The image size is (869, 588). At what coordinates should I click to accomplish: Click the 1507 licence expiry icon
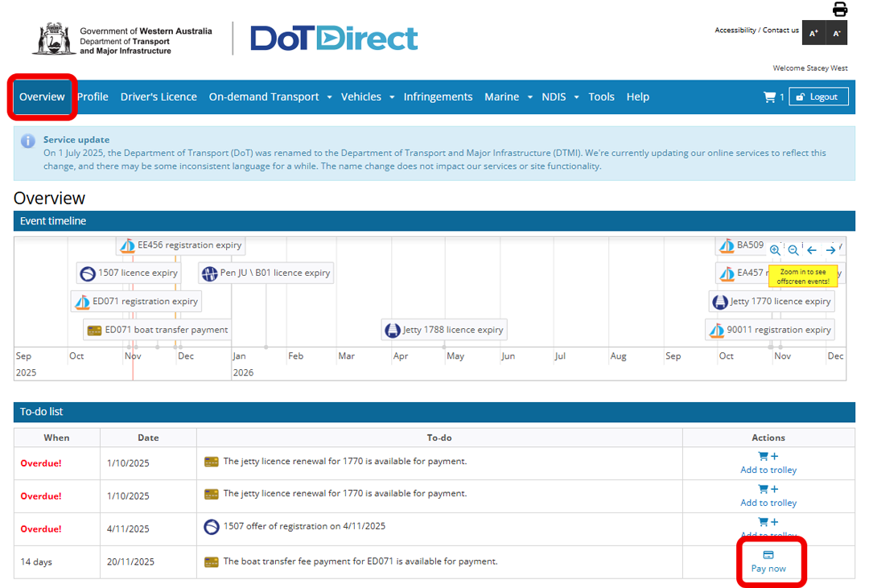[x=88, y=273]
